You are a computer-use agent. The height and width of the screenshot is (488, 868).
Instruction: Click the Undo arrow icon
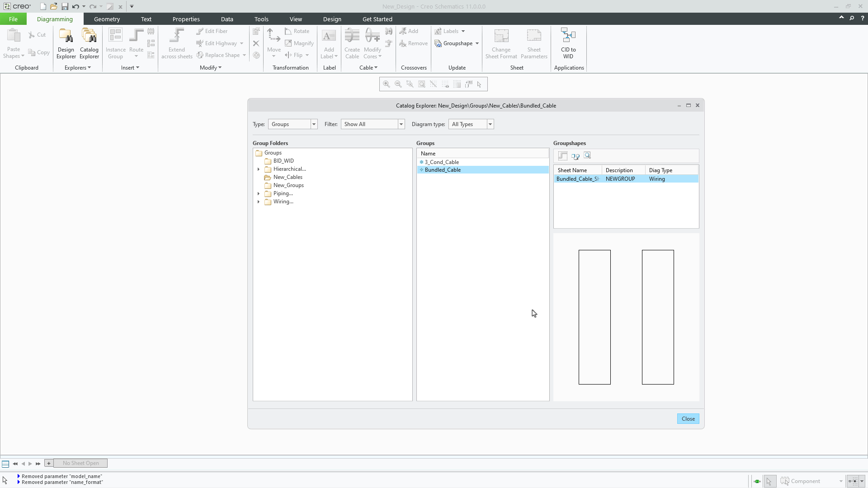coord(75,6)
